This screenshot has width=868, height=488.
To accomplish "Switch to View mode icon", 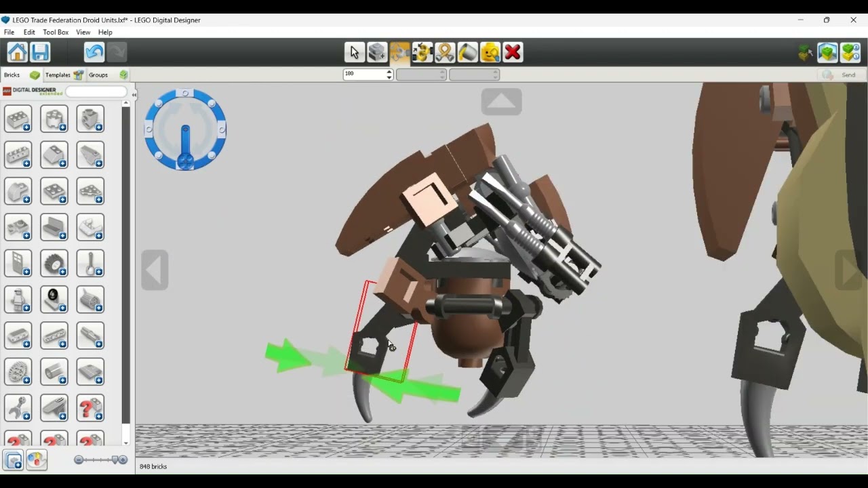I will 827,52.
